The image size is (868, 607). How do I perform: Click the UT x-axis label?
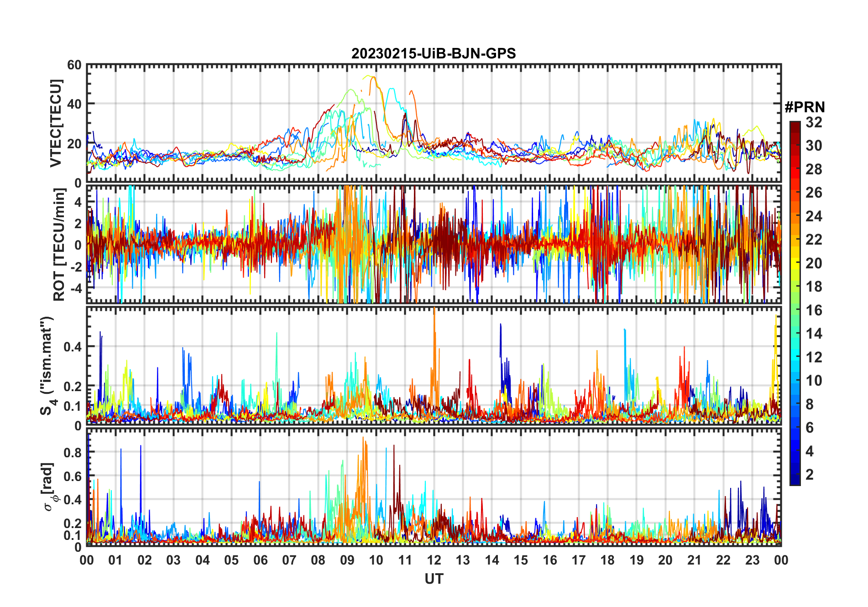pyautogui.click(x=434, y=579)
